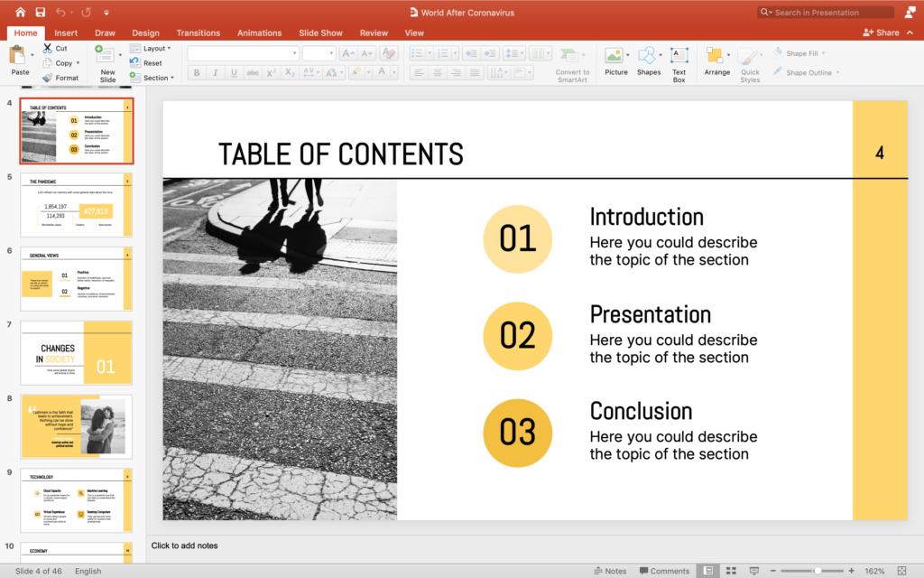Click the New Slide button

[106, 63]
